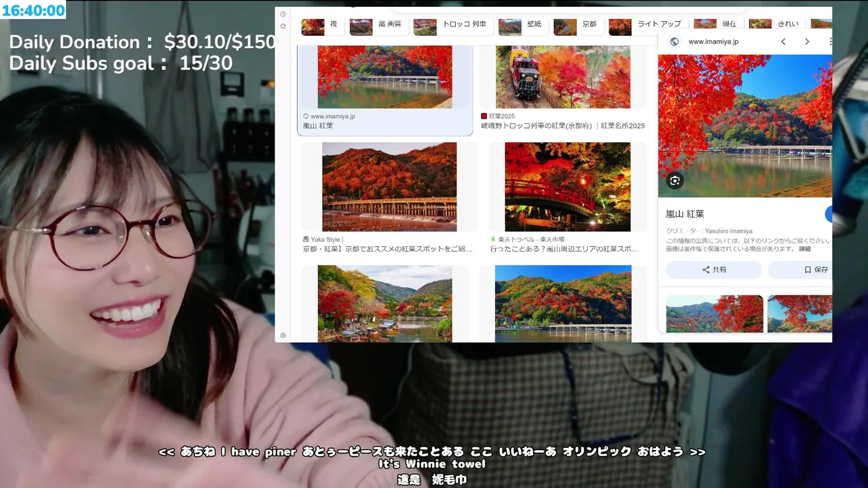Screen dimensions: 868x488
Task: Click the 16:40:00 stream timer
Action: 33,10
